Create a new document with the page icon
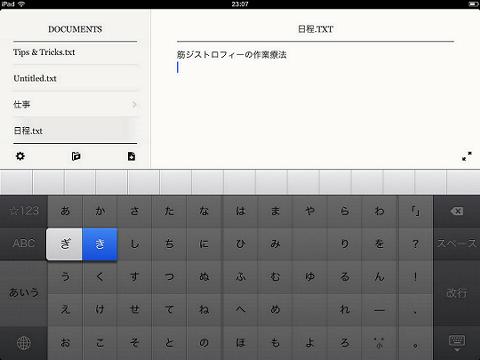 pos(131,156)
